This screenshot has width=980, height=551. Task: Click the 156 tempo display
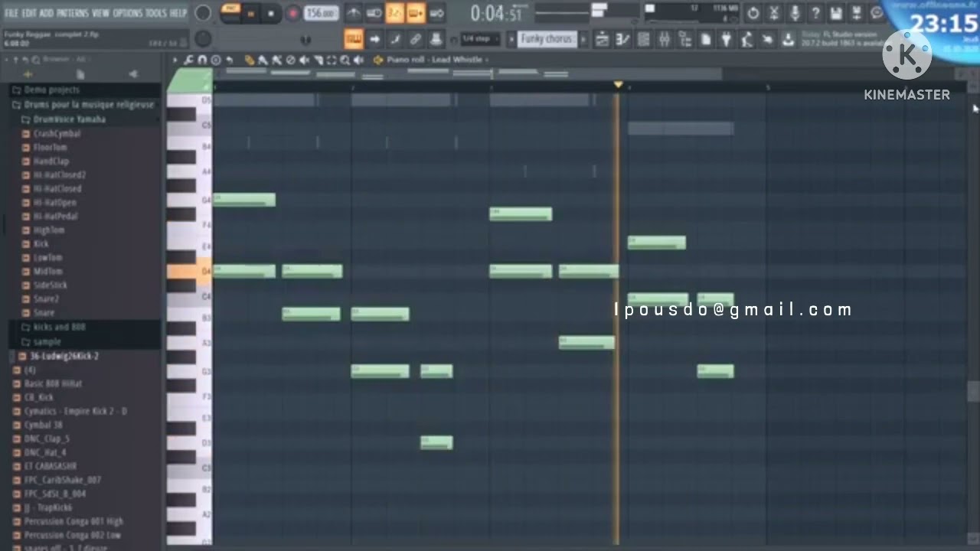(x=322, y=13)
